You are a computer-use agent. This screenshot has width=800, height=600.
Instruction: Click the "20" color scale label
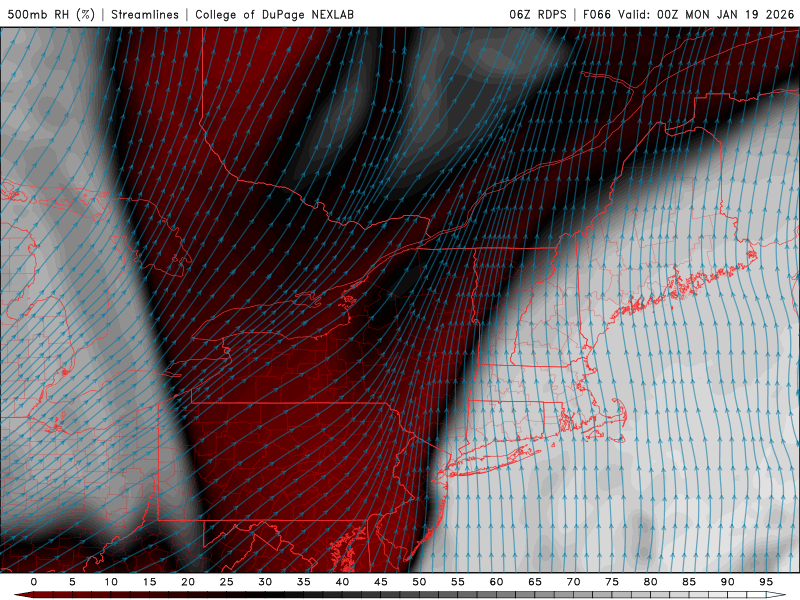[x=188, y=582]
